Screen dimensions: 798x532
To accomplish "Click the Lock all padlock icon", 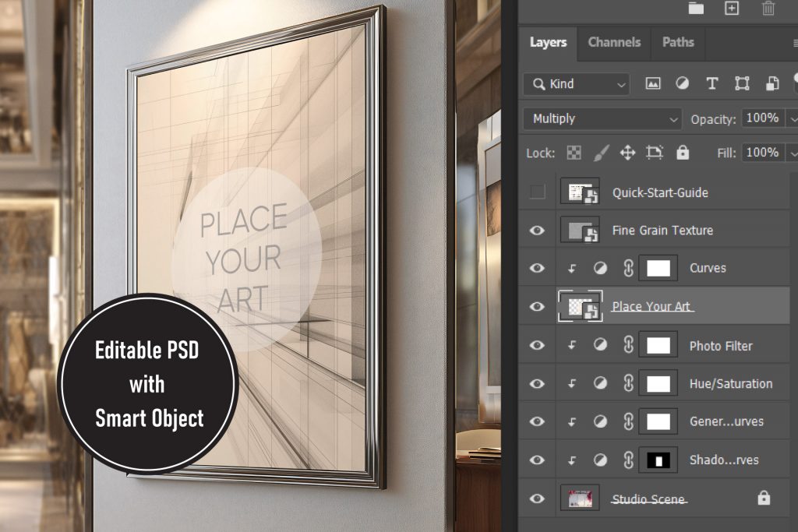I will [x=683, y=153].
